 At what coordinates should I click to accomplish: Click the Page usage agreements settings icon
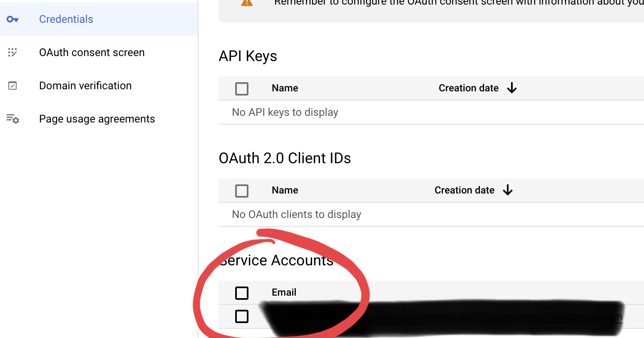point(12,119)
